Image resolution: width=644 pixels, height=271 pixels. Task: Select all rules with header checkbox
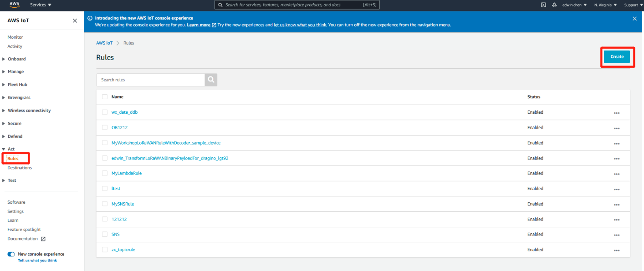tap(105, 97)
